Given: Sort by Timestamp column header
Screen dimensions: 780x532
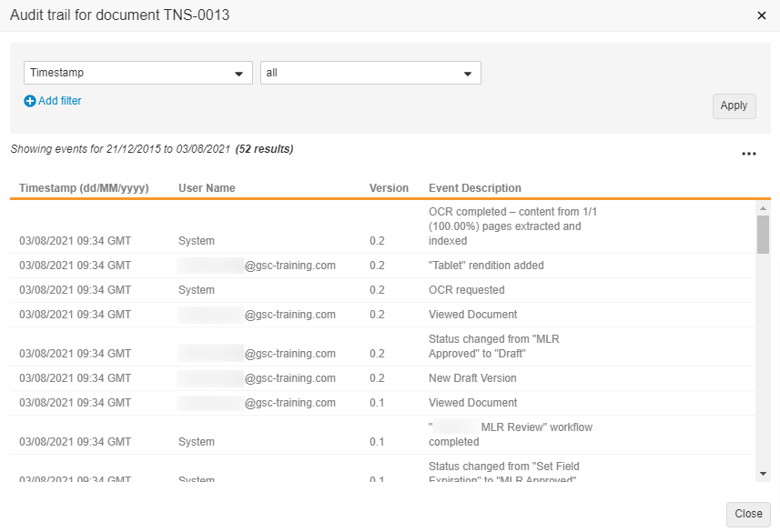Looking at the screenshot, I should [x=84, y=188].
